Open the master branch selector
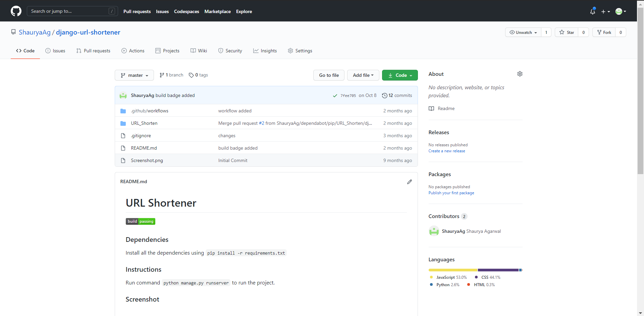Screen dimensions: 644x316 click(x=134, y=75)
